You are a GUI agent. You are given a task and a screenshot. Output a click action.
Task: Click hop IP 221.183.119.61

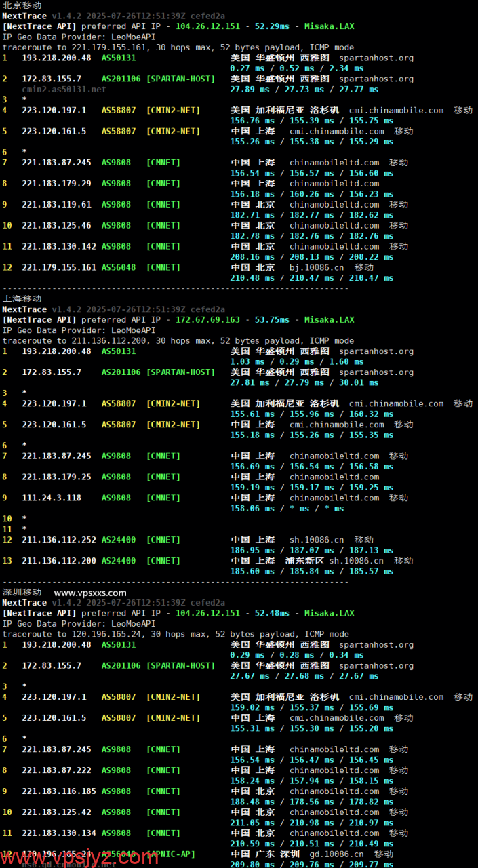[x=56, y=204]
